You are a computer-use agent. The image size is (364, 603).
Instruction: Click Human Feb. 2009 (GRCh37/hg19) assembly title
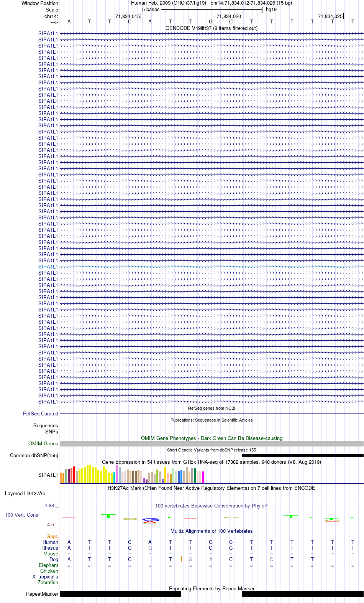coord(169,3)
